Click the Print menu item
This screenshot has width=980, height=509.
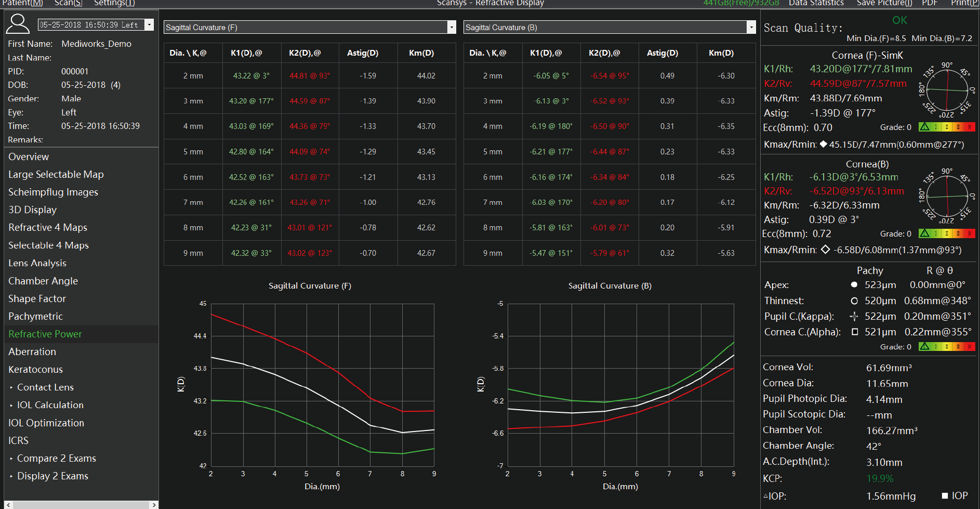[x=964, y=3]
